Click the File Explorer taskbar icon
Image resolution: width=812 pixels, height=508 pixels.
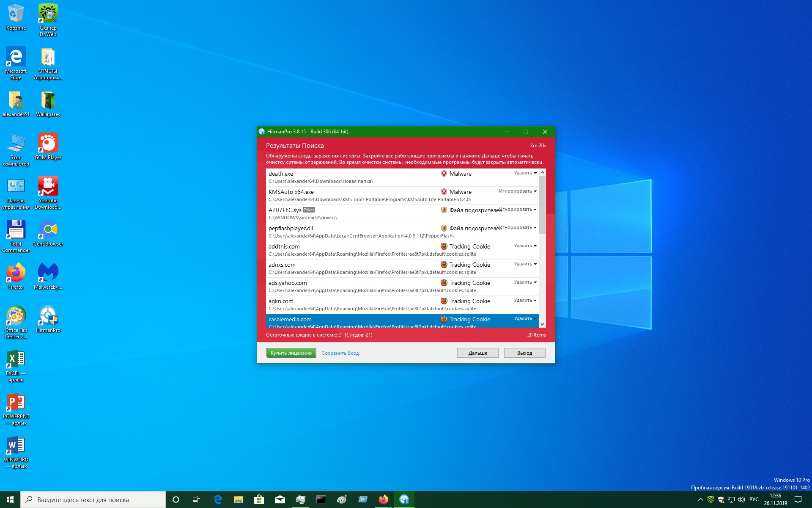(238, 500)
